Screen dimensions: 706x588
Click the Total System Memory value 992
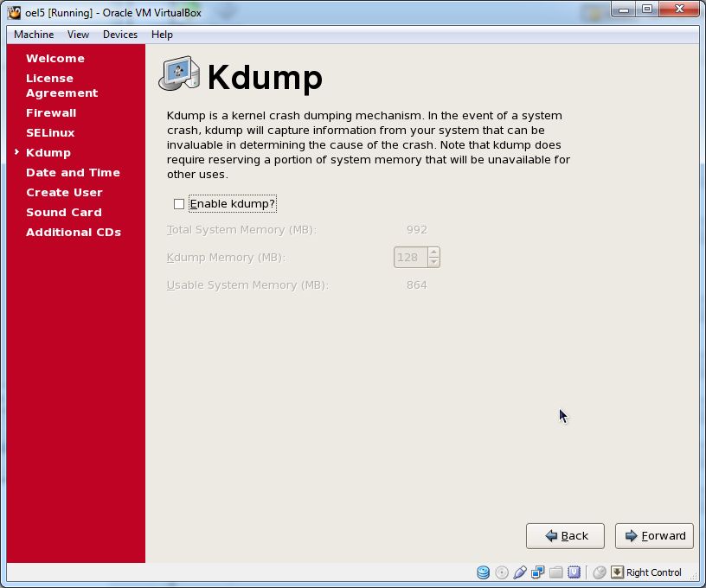tap(417, 229)
